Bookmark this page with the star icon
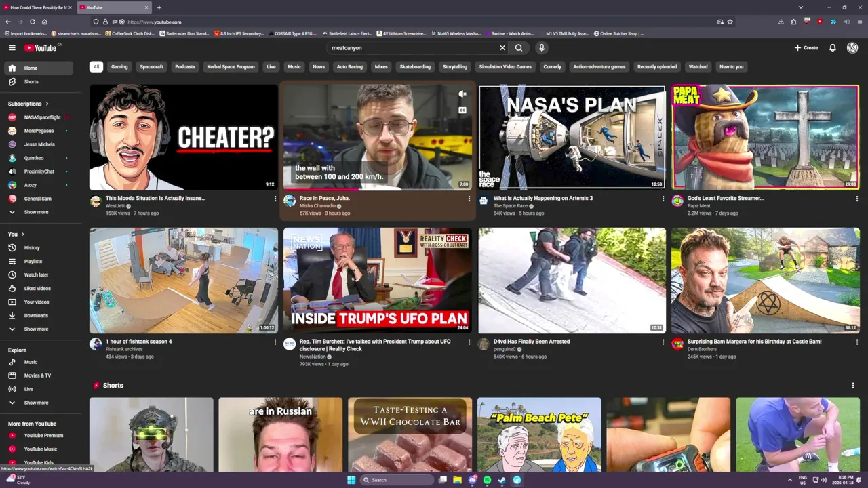Image resolution: width=868 pixels, height=488 pixels. tap(730, 22)
